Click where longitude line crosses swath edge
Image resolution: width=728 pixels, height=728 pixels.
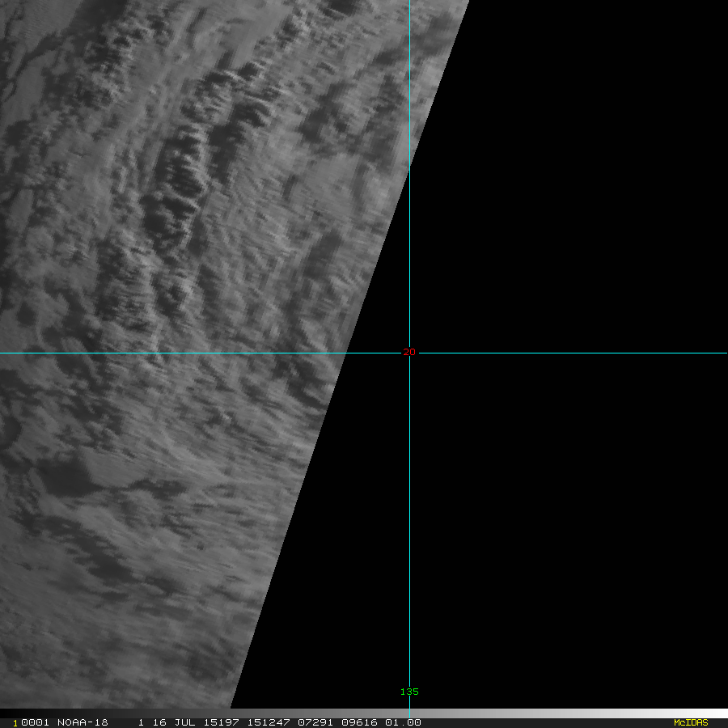coord(409,167)
